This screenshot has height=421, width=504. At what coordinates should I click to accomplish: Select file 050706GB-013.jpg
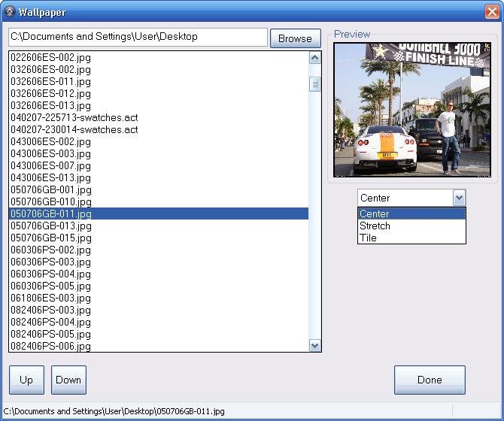[x=159, y=226]
